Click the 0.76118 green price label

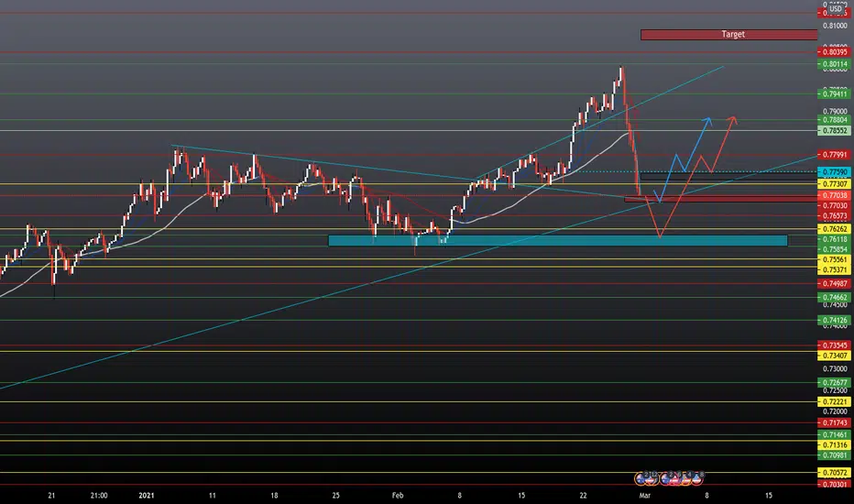[835, 239]
